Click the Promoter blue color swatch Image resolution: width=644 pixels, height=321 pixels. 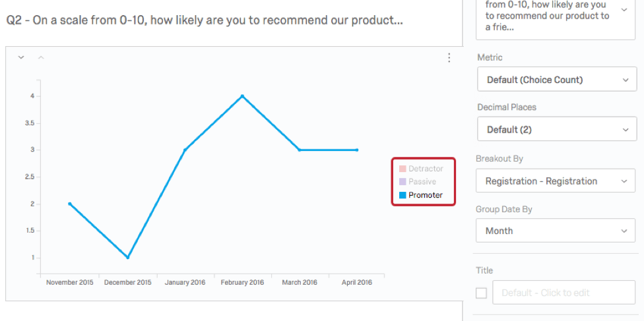point(402,195)
